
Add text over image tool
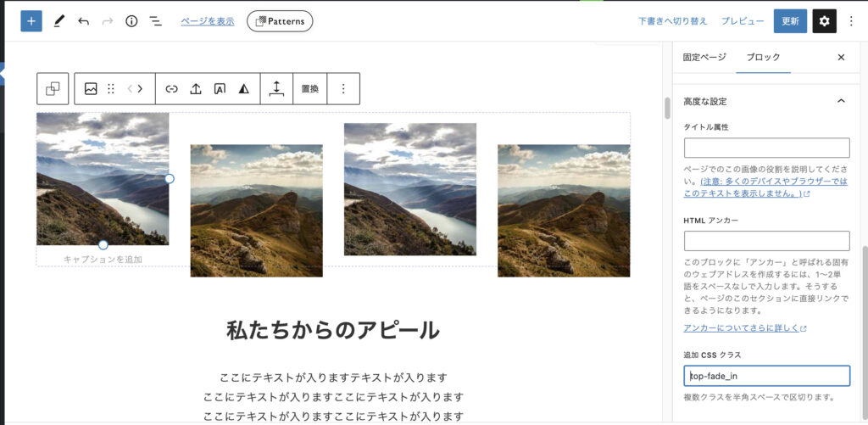220,89
